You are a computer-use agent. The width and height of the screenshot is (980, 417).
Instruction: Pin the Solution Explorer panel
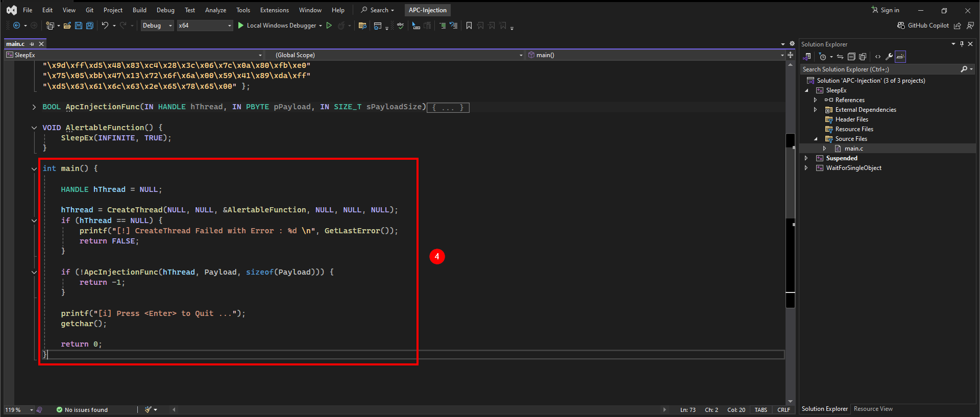pos(962,44)
